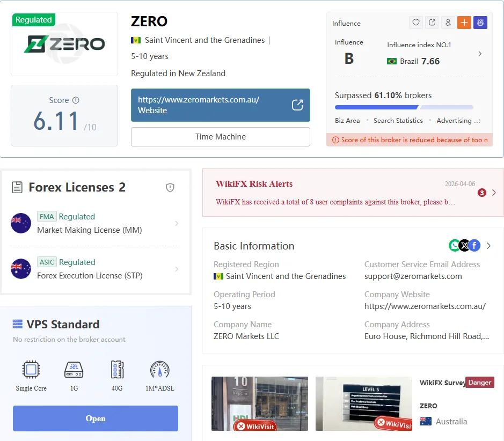Click the Brazil flag icon
504x441 pixels.
tap(391, 61)
